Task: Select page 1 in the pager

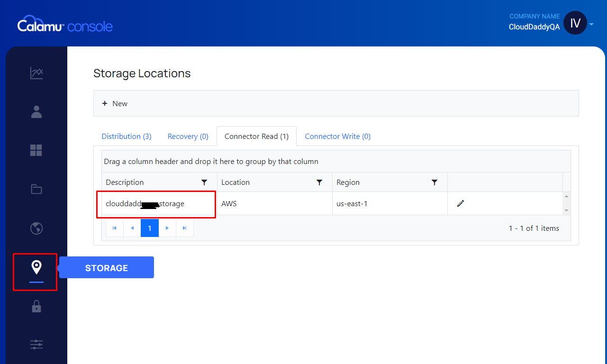Action: [x=150, y=228]
